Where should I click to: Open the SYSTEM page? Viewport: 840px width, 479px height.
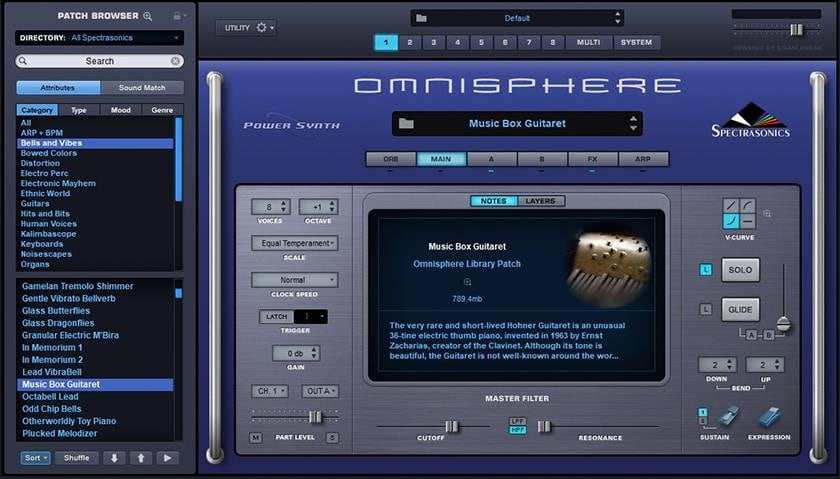tap(636, 42)
